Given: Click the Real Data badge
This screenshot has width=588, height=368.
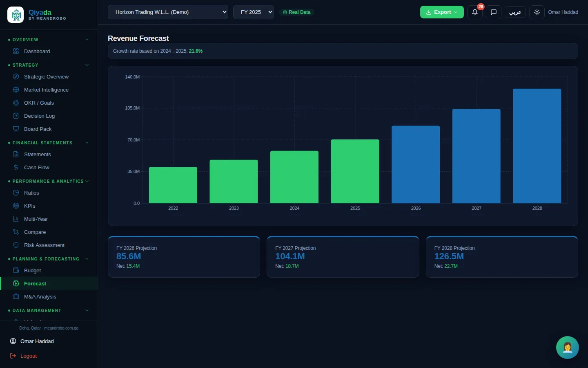Looking at the screenshot, I should tap(297, 12).
